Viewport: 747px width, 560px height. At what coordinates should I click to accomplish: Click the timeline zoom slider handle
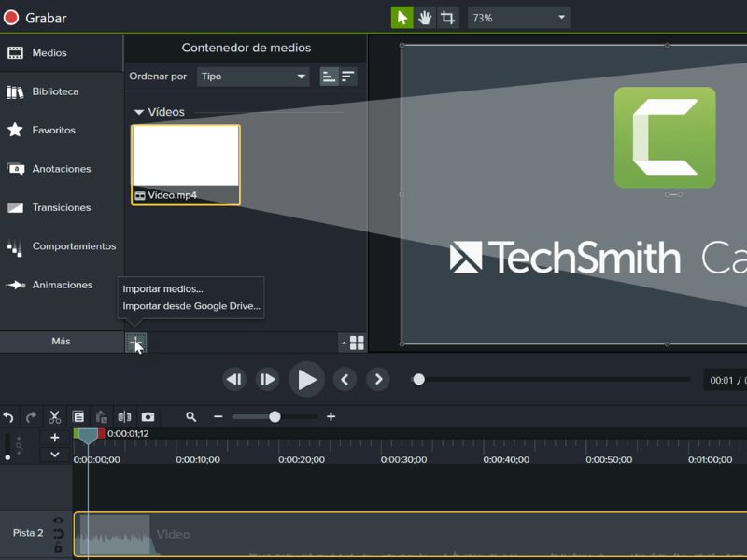275,417
